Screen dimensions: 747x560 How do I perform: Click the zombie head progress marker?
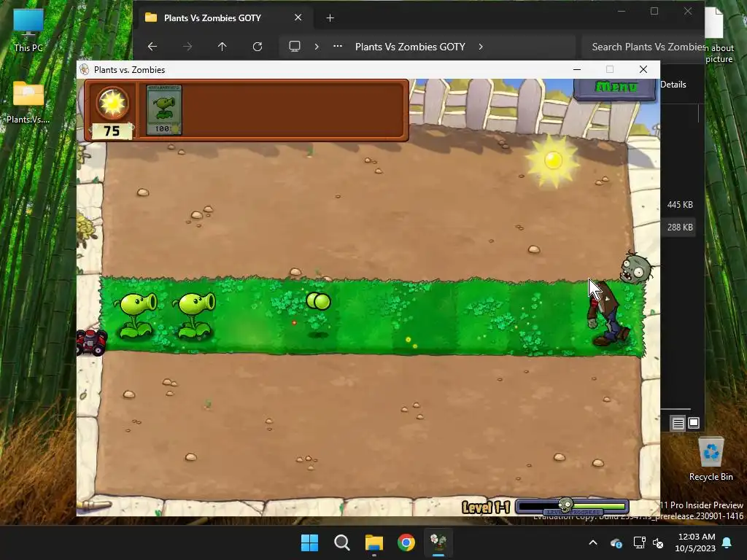pos(565,505)
